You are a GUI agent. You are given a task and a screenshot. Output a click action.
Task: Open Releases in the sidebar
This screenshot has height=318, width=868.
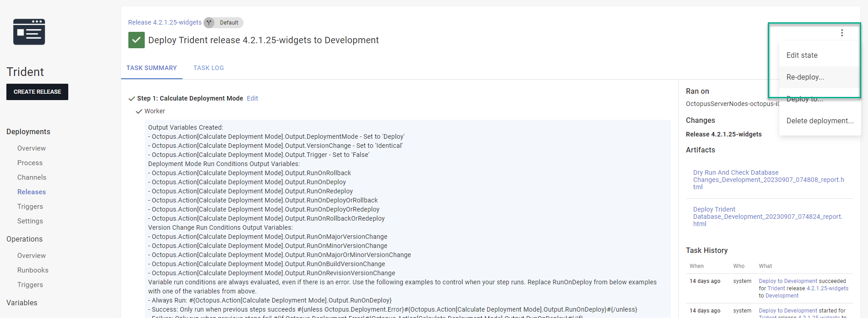coord(31,192)
